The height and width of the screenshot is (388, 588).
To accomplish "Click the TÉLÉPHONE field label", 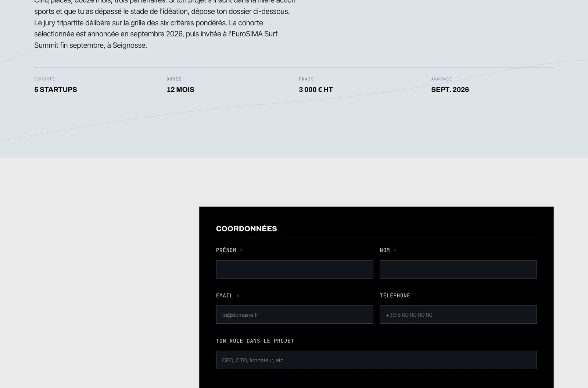I will coord(395,295).
